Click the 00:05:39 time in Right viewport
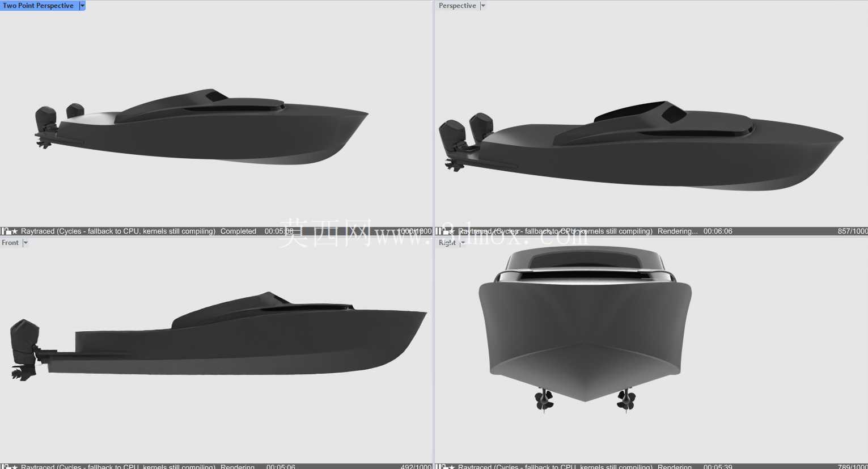Image resolution: width=868 pixels, height=469 pixels. pyautogui.click(x=718, y=467)
